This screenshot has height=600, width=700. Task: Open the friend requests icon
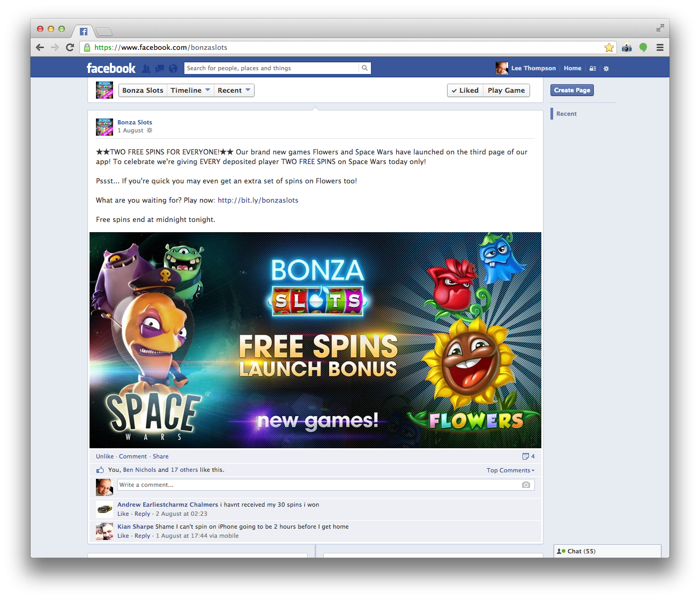pos(146,69)
